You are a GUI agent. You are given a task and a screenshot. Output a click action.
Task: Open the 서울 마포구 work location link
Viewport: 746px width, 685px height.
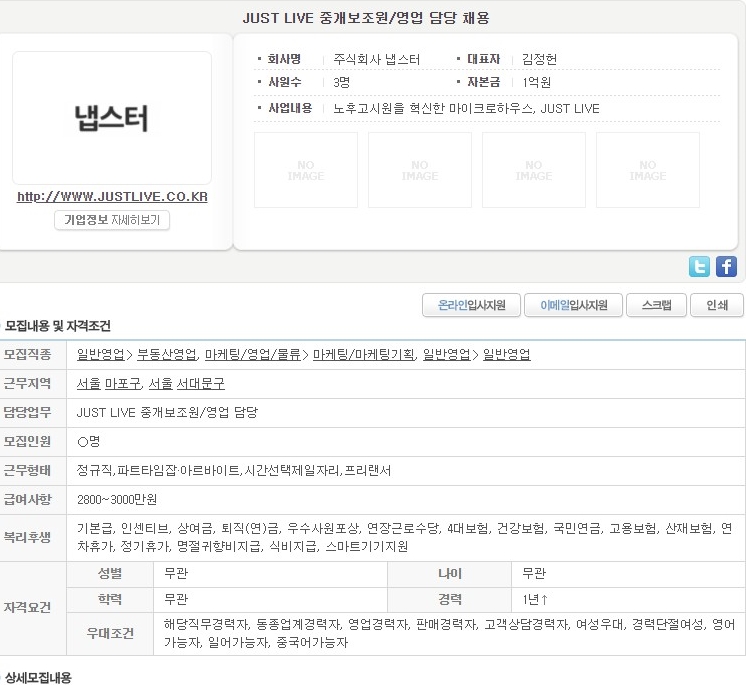(x=109, y=383)
